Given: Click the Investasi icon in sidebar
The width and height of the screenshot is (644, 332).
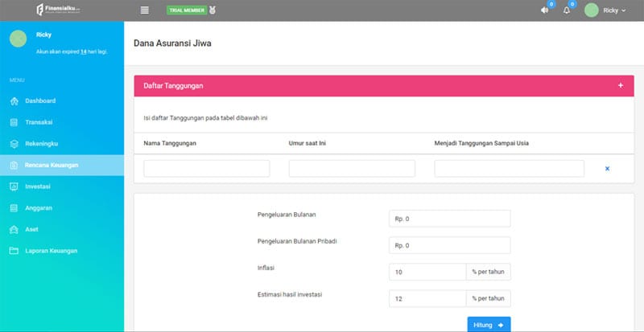Looking at the screenshot, I should pos(14,186).
